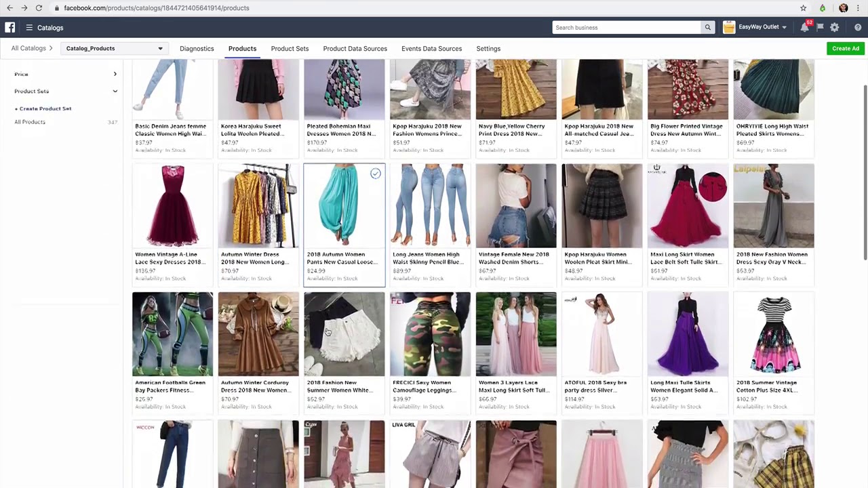This screenshot has width=868, height=488.
Task: Open the Diagnostics tab
Action: [197, 49]
